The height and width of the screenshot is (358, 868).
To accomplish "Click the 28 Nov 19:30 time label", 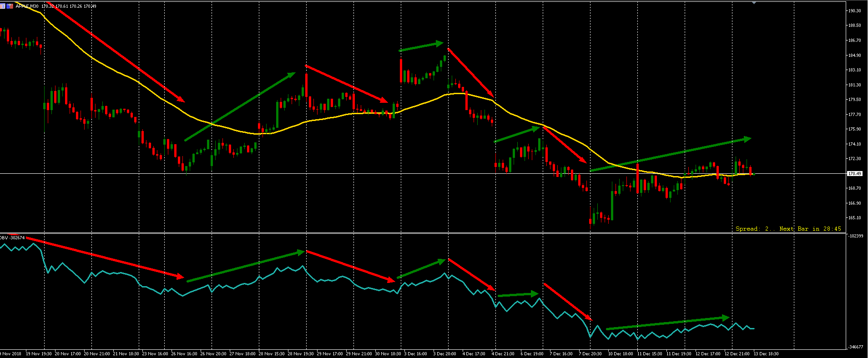I will coord(301,353).
